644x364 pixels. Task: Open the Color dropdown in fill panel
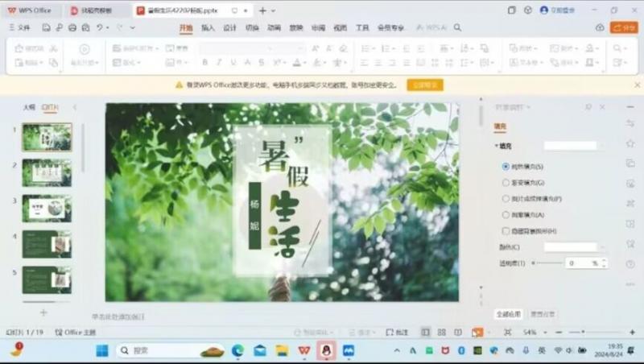[602, 247]
